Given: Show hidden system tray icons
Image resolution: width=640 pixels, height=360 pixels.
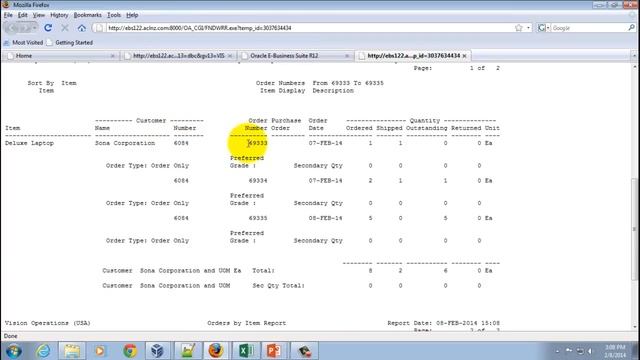Looking at the screenshot, I should coord(558,351).
